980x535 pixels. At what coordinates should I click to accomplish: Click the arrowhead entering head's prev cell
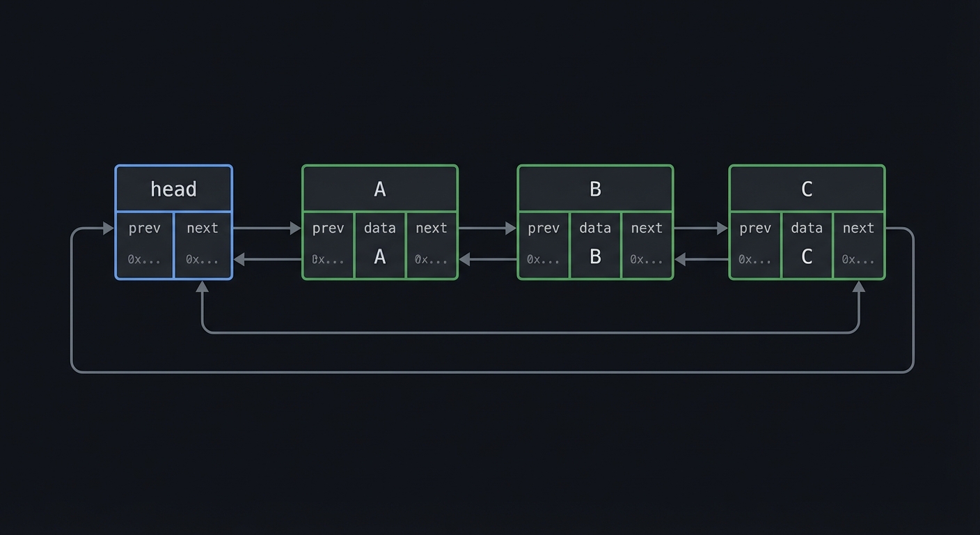pyautogui.click(x=108, y=228)
